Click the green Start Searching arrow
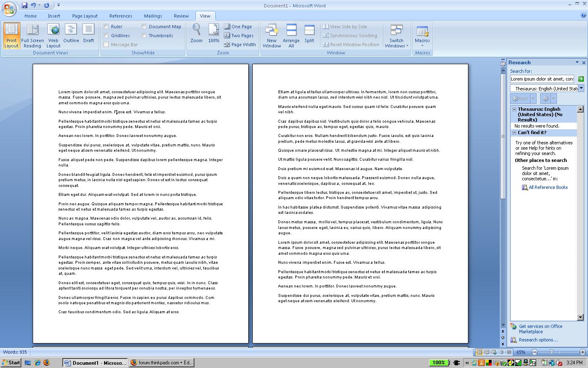588x368 pixels. click(581, 79)
